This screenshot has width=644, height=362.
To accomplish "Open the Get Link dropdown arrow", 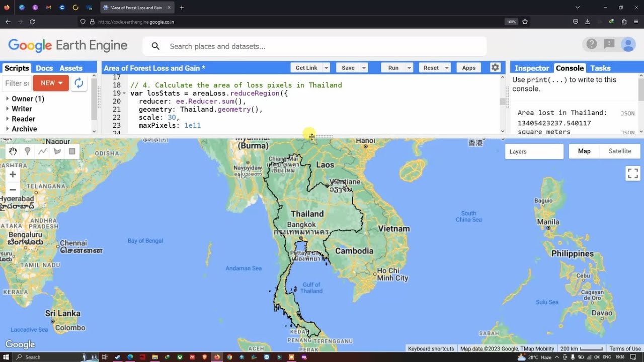I will [x=327, y=68].
